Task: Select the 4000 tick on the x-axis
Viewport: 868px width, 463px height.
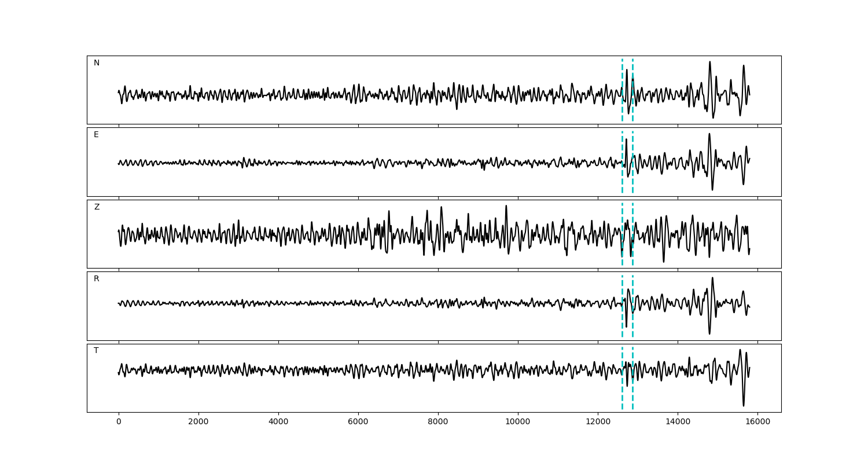Action: [278, 422]
